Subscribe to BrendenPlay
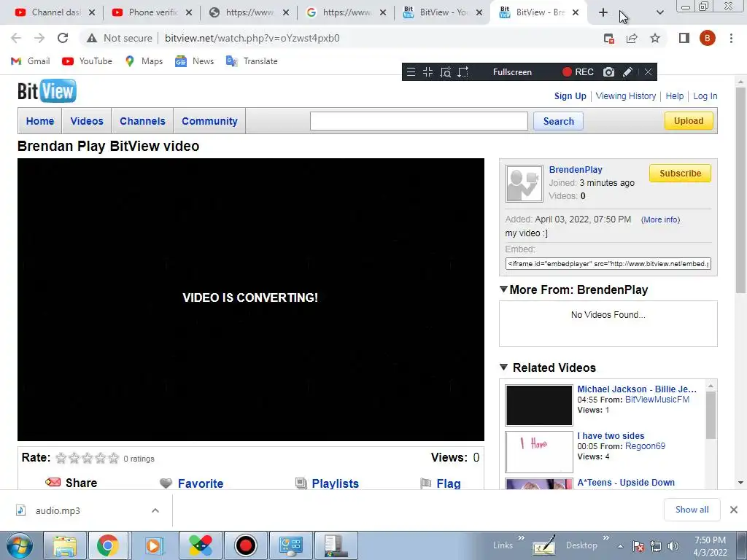 [x=680, y=174]
